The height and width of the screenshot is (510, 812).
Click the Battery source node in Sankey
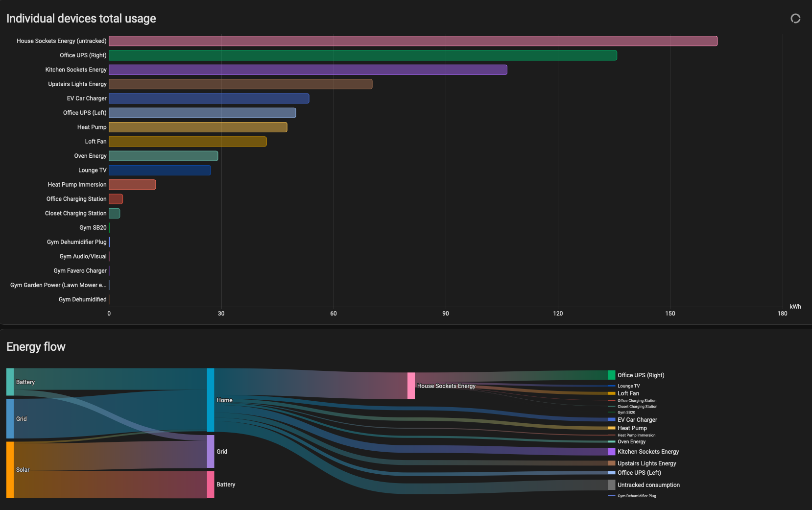point(10,382)
